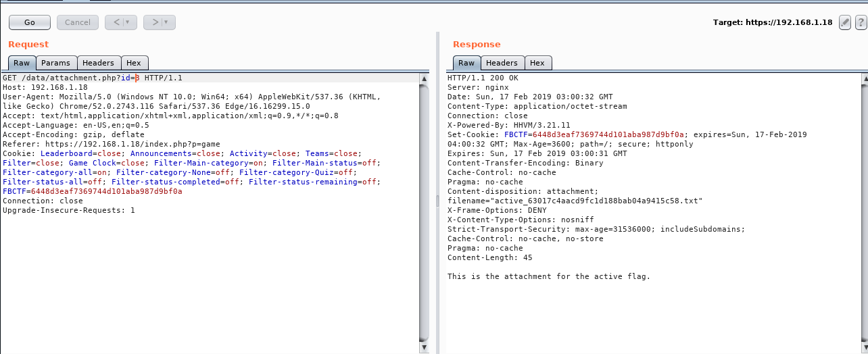The image size is (868, 354).
Task: Go to previous request with back arrow
Action: (x=116, y=22)
